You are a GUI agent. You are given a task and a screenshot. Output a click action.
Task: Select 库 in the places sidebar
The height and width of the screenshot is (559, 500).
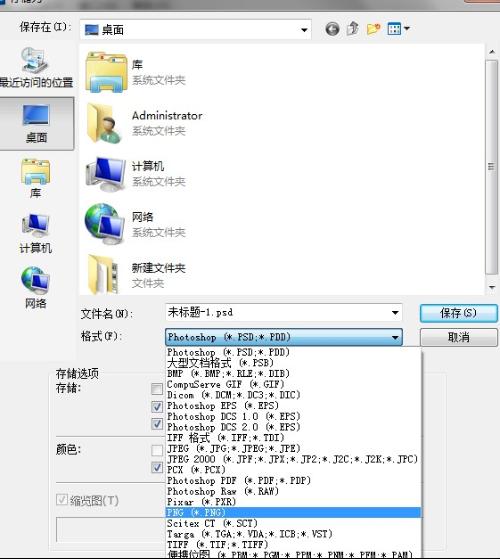[x=35, y=178]
